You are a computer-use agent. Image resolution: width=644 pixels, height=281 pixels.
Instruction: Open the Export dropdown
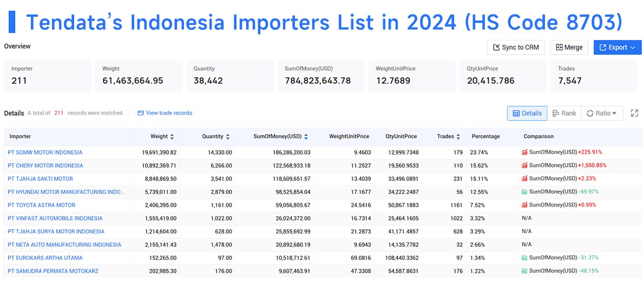617,47
